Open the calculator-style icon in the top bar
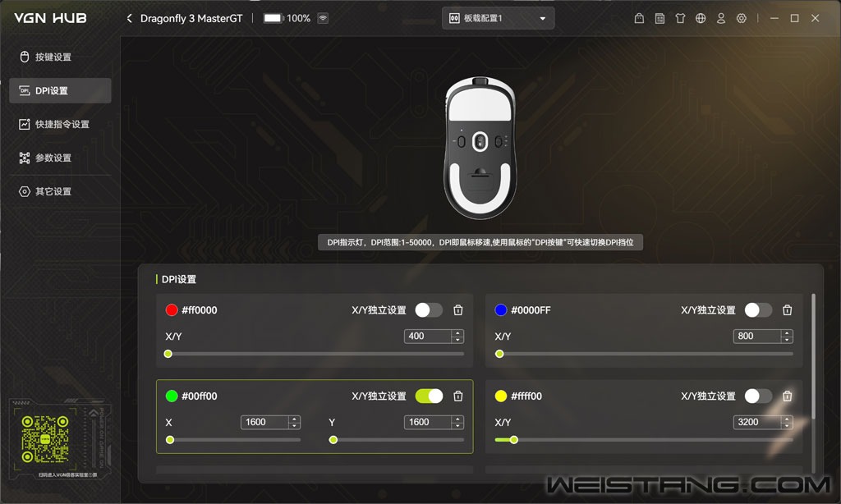The height and width of the screenshot is (504, 841). (x=659, y=18)
